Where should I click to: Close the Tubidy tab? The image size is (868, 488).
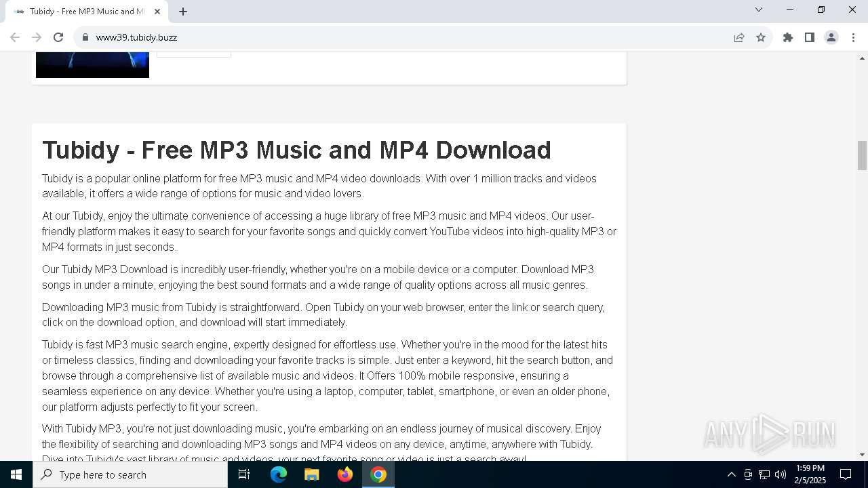[x=157, y=12]
